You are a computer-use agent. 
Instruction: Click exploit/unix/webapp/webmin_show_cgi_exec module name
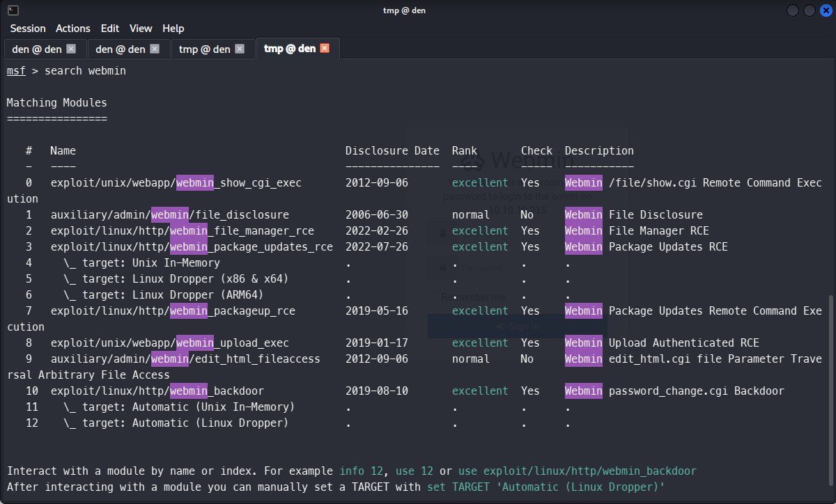coord(176,183)
